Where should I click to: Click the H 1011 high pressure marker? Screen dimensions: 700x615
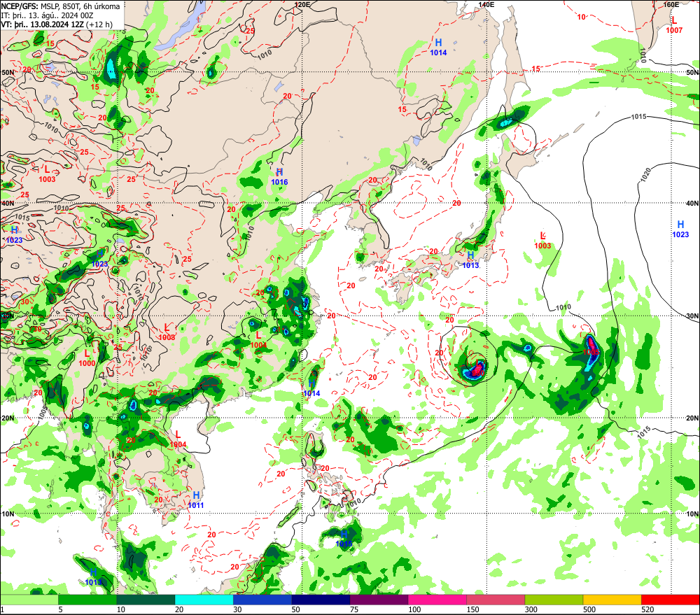click(196, 500)
